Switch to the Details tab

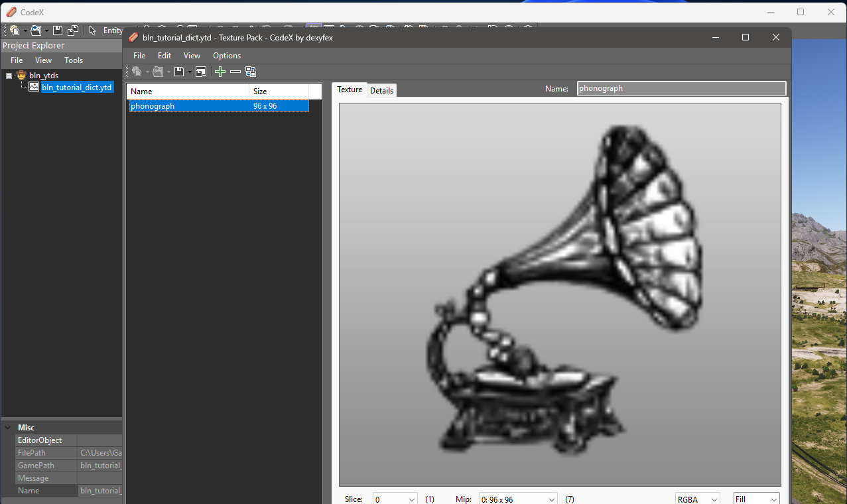click(x=381, y=91)
